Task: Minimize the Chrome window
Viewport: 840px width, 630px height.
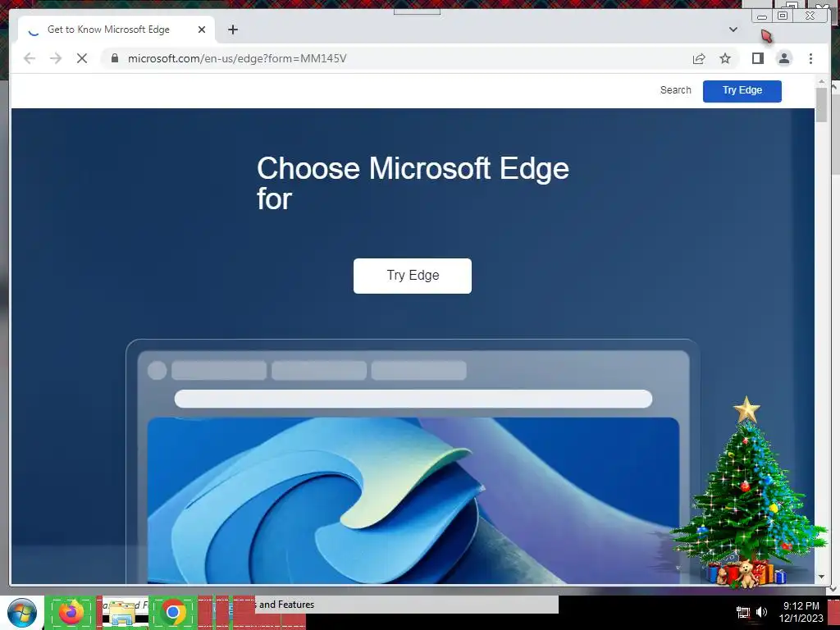Action: (x=762, y=16)
